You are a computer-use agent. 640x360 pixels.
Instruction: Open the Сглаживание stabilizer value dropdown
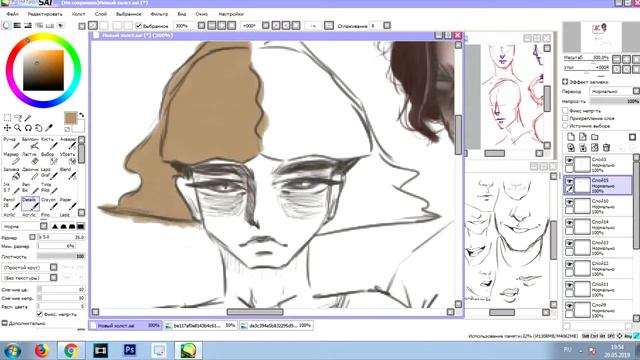point(387,26)
